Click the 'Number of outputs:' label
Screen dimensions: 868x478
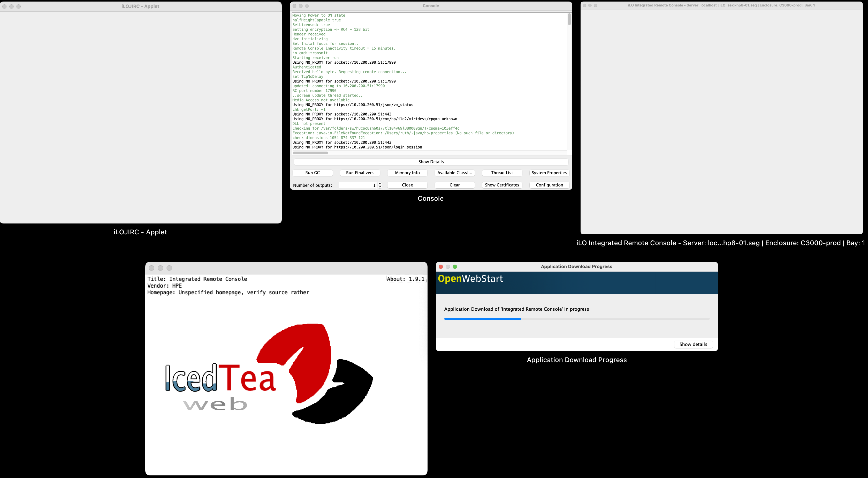312,185
